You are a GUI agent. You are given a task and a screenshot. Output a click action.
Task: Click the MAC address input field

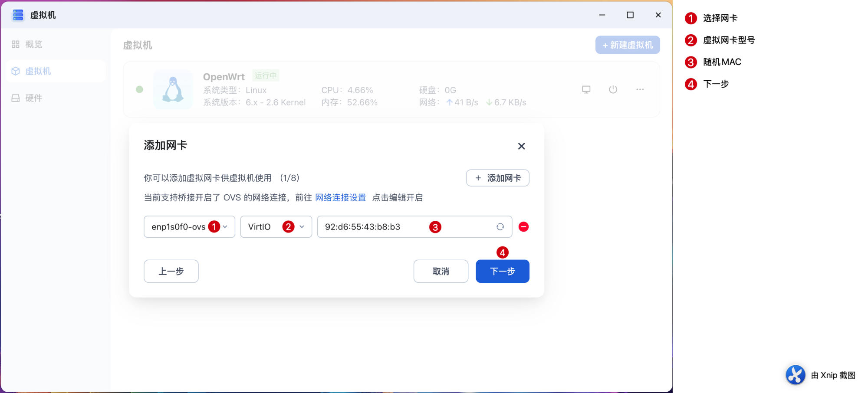tap(373, 227)
